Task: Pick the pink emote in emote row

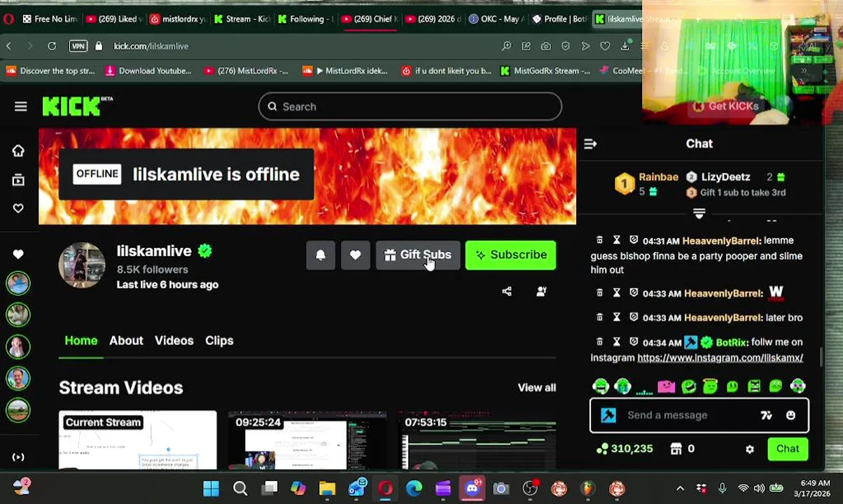Action: (x=666, y=386)
